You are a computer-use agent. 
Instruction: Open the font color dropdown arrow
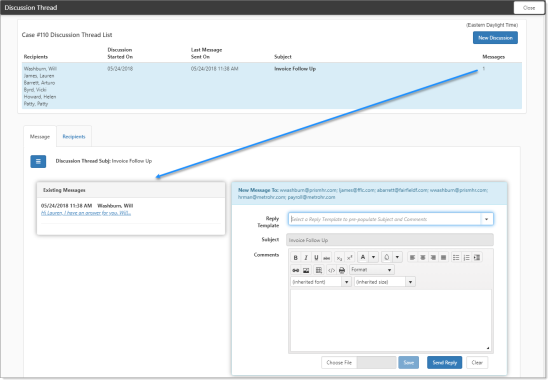[x=374, y=257]
